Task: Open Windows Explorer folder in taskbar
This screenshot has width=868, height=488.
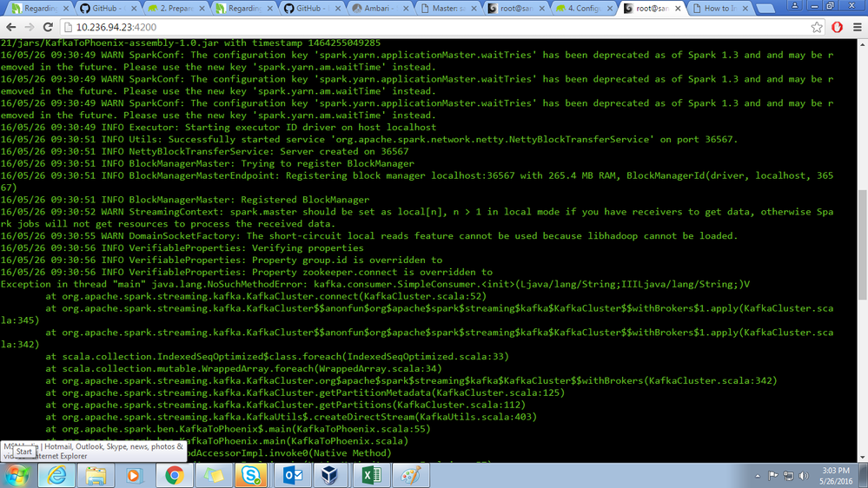Action: pyautogui.click(x=96, y=475)
